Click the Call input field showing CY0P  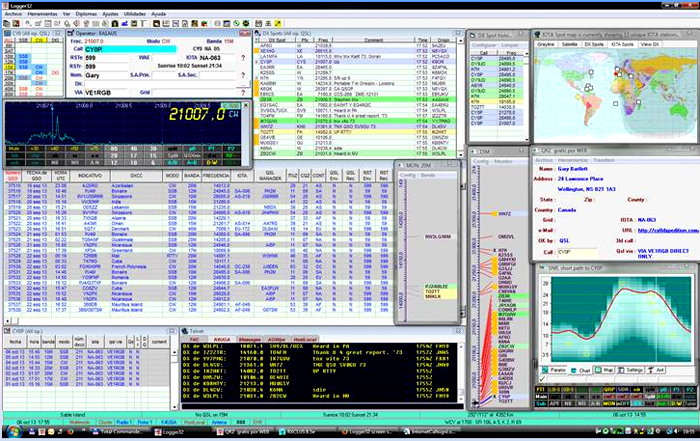[x=130, y=49]
